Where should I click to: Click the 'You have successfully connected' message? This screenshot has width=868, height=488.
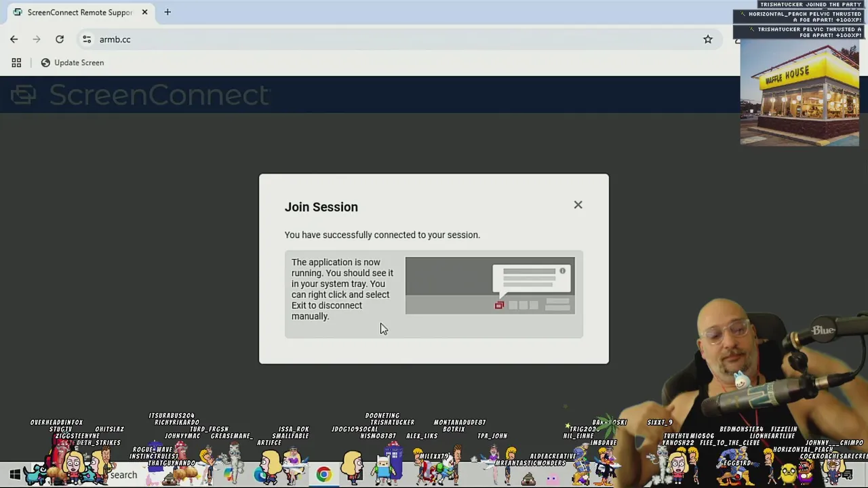382,235
